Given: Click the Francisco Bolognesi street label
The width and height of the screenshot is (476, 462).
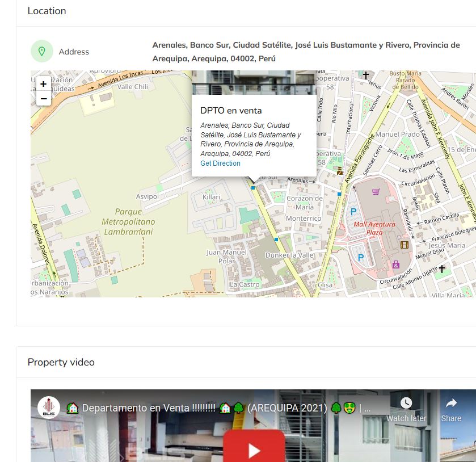Looking at the screenshot, I should click(453, 234).
